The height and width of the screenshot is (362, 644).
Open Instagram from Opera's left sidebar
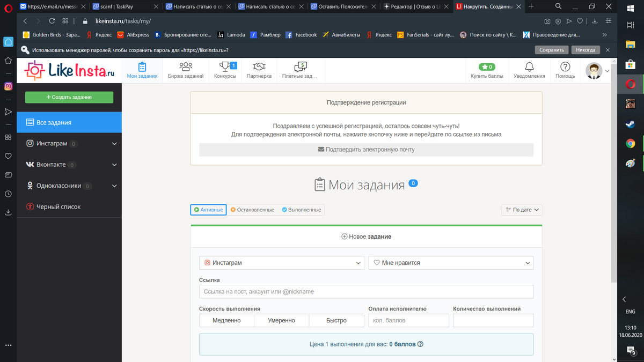(x=8, y=85)
